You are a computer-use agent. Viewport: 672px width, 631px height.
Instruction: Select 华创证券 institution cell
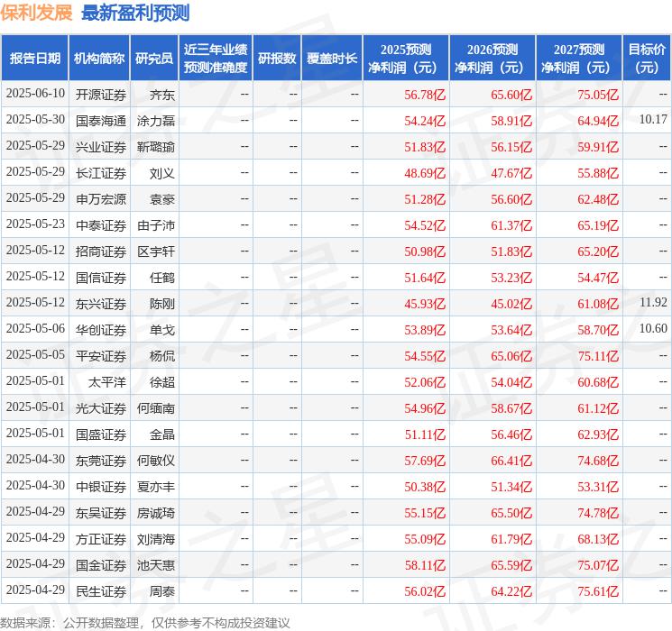[x=101, y=330]
